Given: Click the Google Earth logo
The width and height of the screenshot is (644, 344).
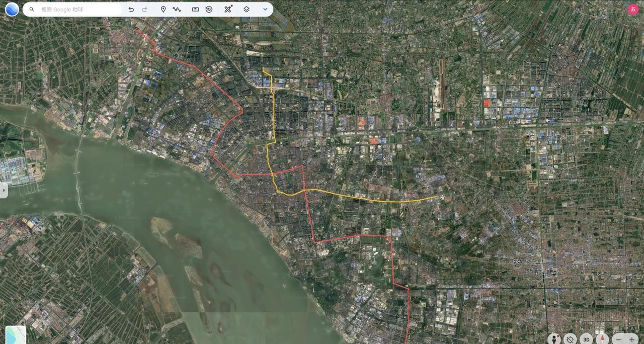Looking at the screenshot, I should [x=11, y=9].
